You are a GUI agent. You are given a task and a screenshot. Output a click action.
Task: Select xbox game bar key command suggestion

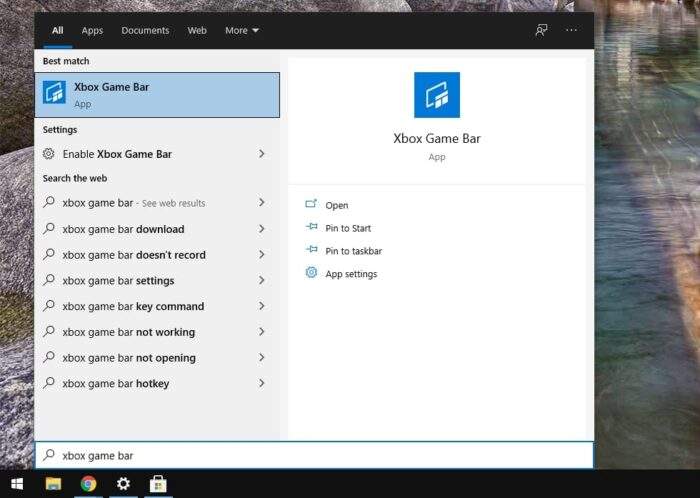click(157, 306)
